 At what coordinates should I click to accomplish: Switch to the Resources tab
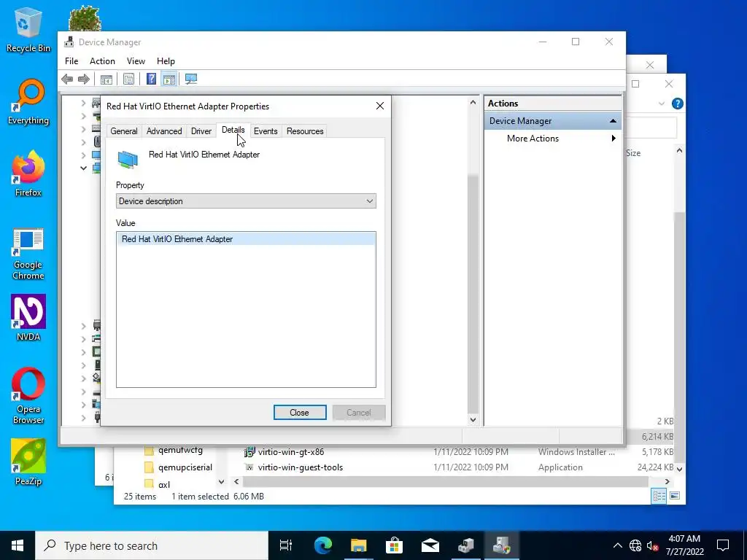305,131
